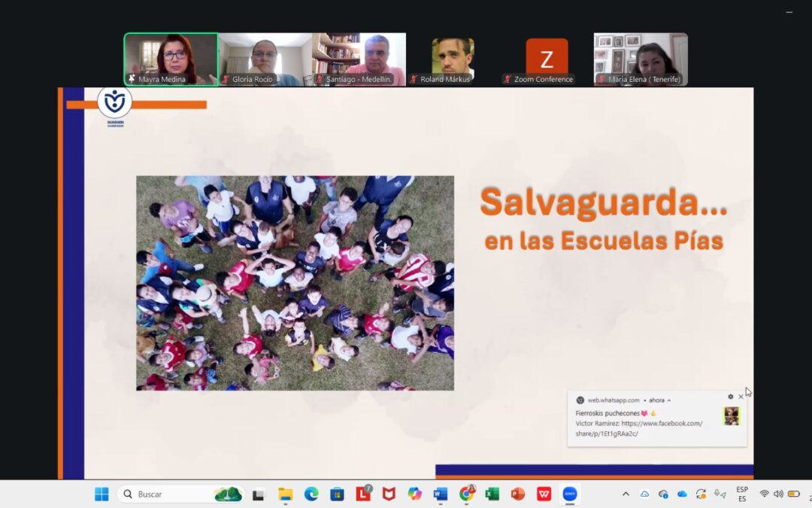Open Google Chrome from the taskbar

(466, 494)
